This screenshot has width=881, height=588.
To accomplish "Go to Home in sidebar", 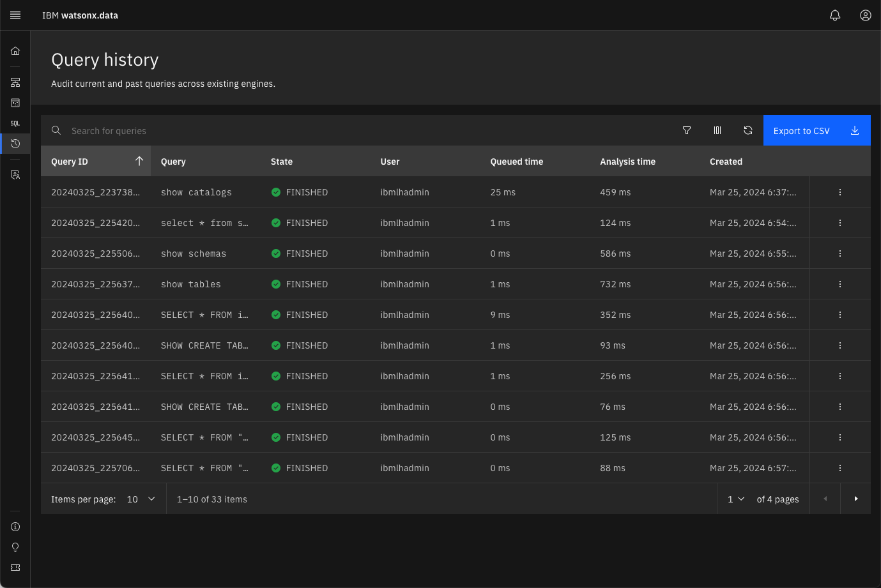I will [x=15, y=51].
